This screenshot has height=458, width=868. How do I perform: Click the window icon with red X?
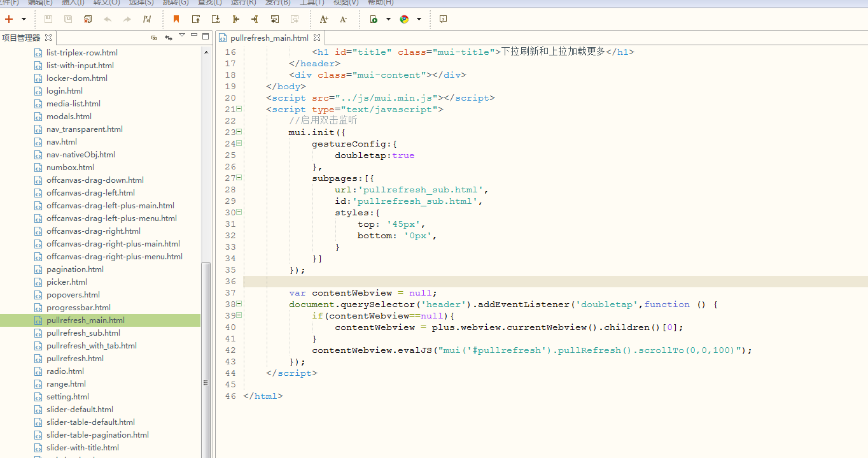pos(88,19)
